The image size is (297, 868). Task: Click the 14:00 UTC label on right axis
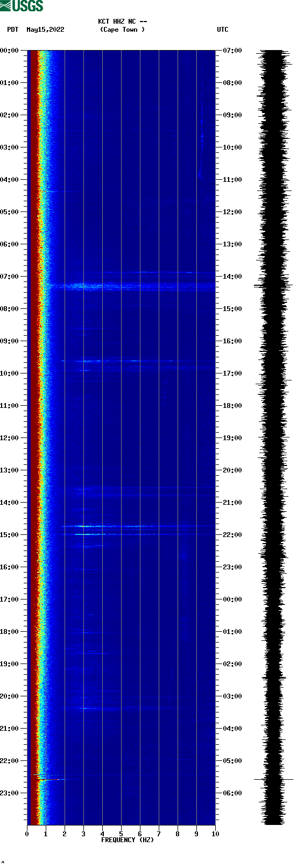pyautogui.click(x=232, y=277)
